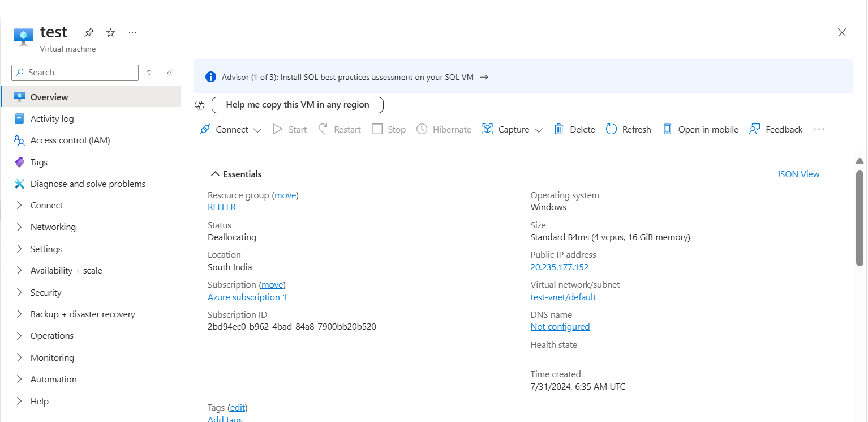This screenshot has height=422, width=868.
Task: Click Connect in the toolbar
Action: pyautogui.click(x=224, y=129)
